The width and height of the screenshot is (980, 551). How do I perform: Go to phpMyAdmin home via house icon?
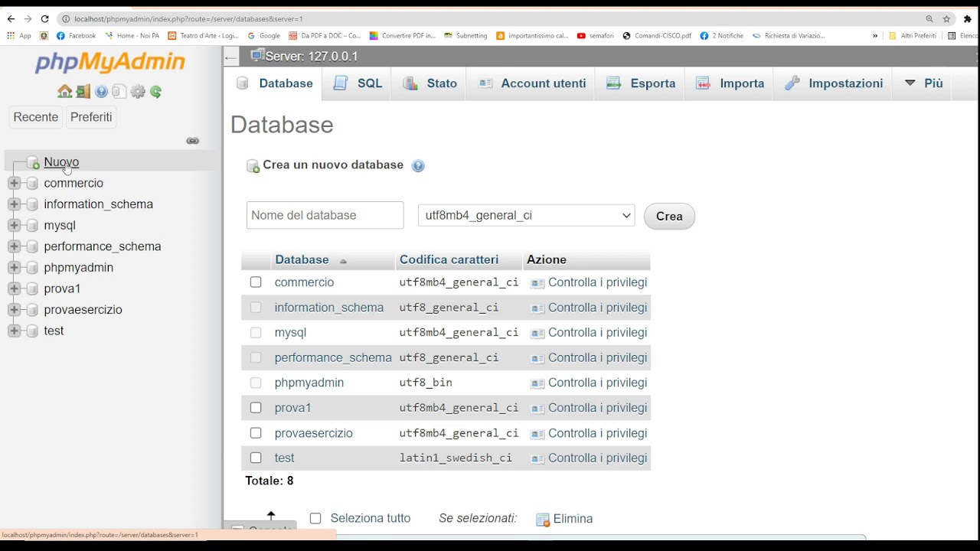click(65, 92)
